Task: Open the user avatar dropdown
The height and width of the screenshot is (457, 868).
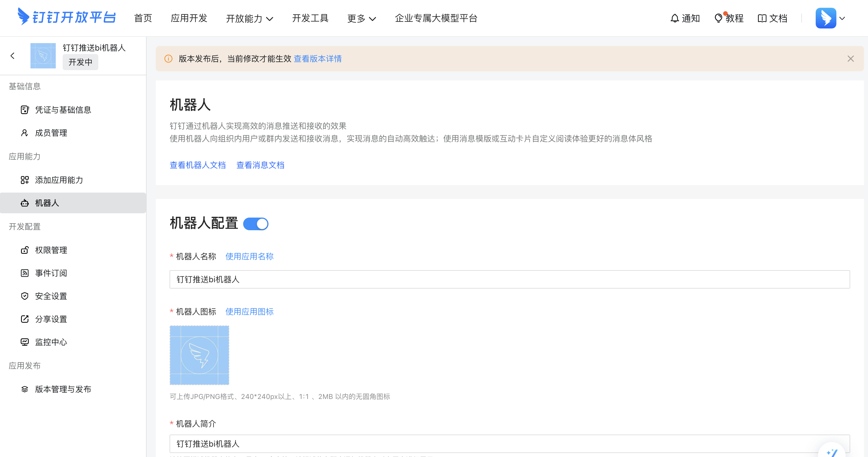Action: tap(831, 18)
